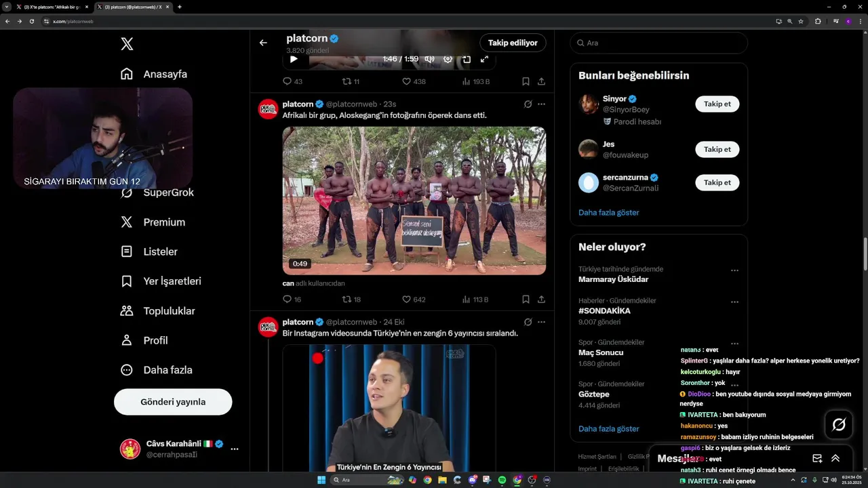Toggle the Takip ediliyor following button

pyautogui.click(x=513, y=43)
